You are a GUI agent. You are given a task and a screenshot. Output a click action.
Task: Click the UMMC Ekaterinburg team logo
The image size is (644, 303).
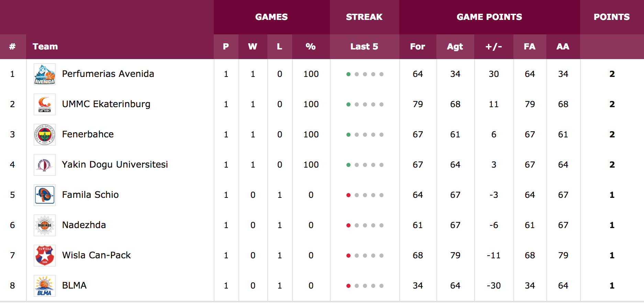(45, 104)
